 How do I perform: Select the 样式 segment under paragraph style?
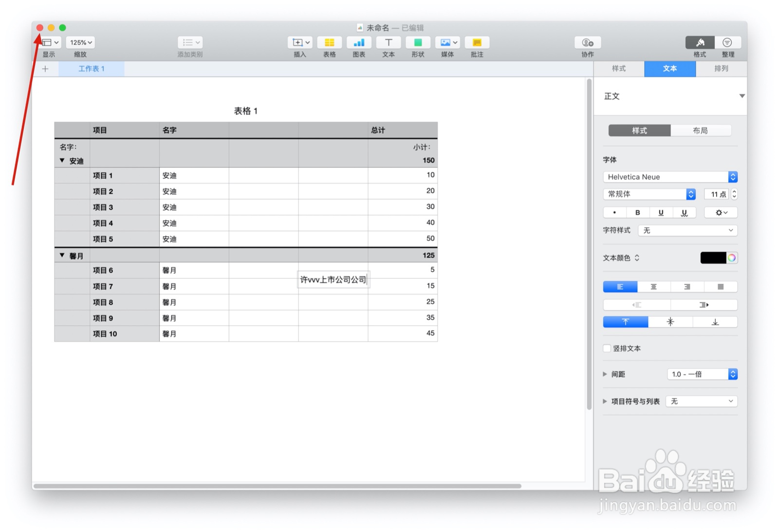[639, 130]
